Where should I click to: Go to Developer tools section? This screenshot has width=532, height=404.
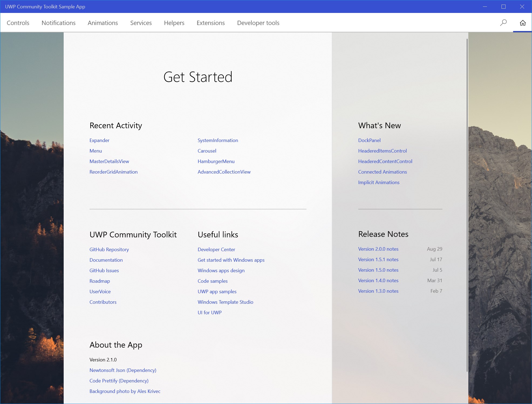click(x=258, y=23)
